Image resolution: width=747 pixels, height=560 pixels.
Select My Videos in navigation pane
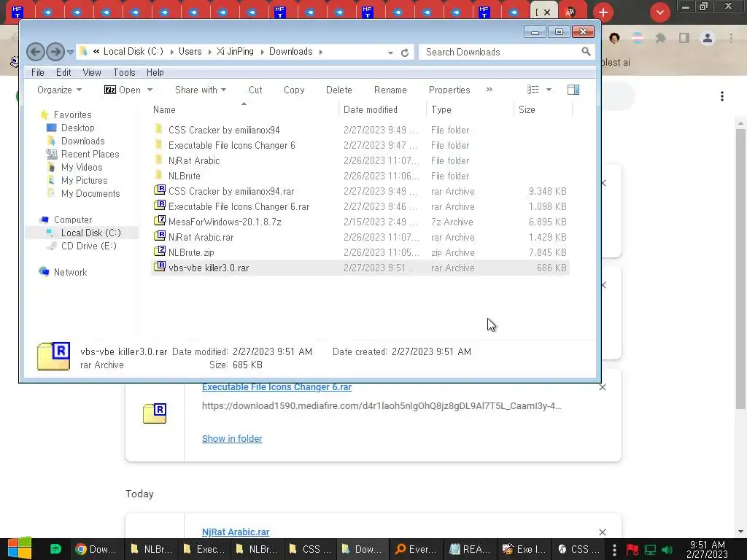82,167
